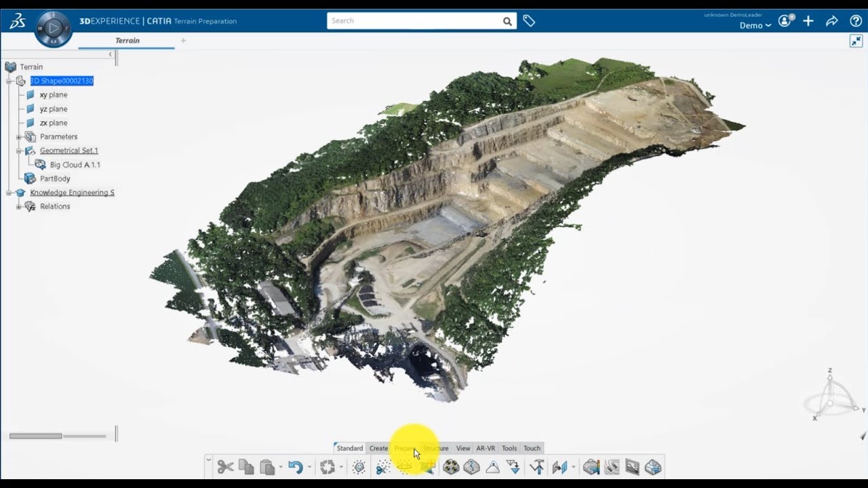Click the tags icon beside the search bar
This screenshot has height=488, width=868.
point(529,20)
